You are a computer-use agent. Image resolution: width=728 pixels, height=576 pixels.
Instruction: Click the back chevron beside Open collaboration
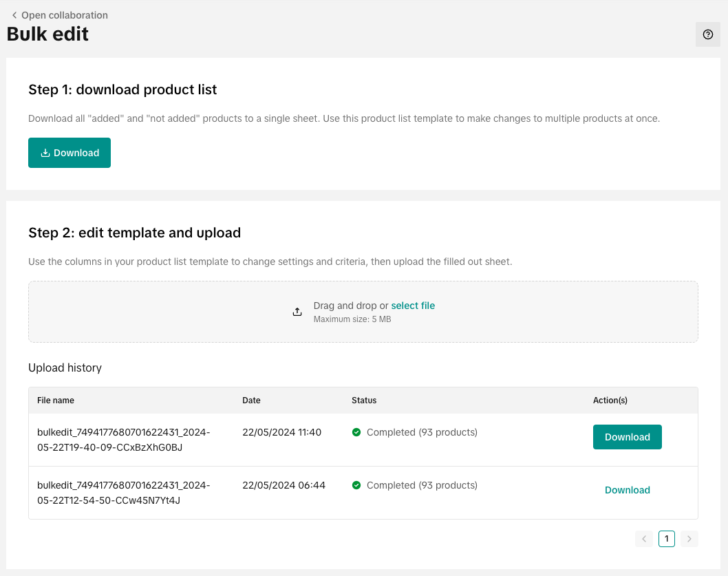(14, 15)
